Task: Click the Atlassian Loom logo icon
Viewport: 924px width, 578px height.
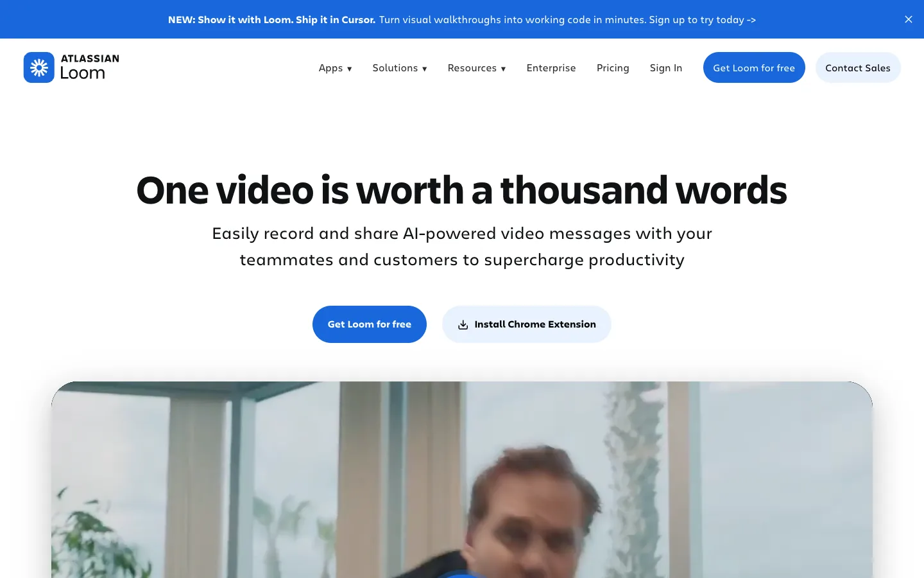Action: click(39, 67)
